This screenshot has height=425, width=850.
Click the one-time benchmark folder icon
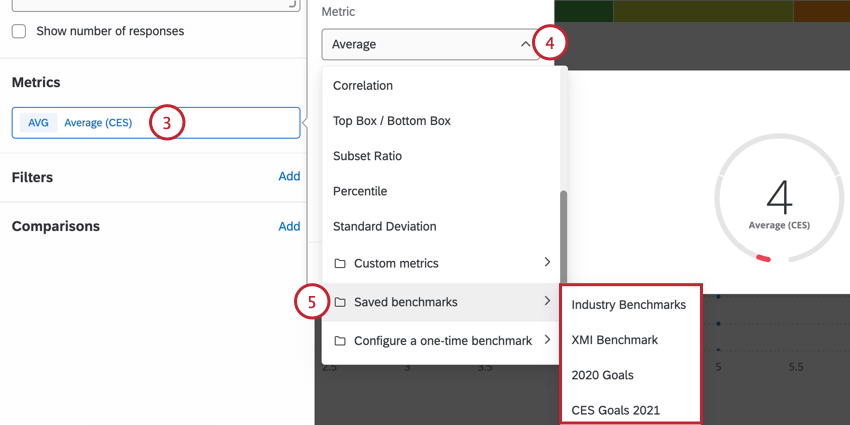[x=340, y=341]
